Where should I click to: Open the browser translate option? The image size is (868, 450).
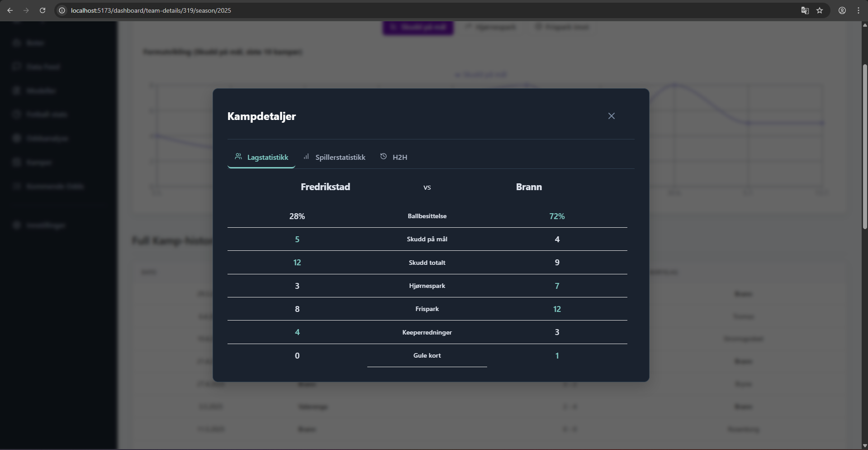[805, 10]
